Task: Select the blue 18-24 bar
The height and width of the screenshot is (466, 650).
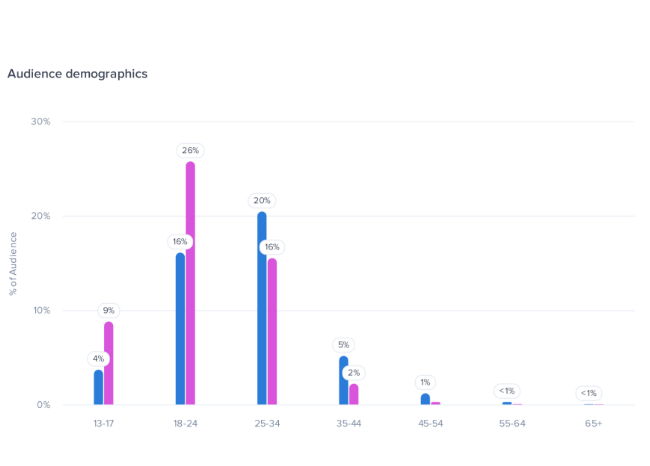Action: (181, 329)
